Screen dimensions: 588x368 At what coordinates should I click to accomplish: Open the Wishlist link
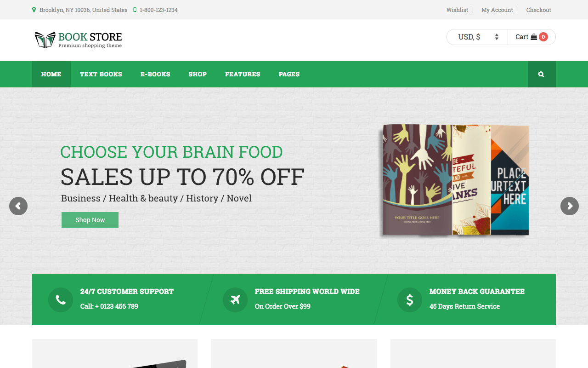tap(457, 10)
